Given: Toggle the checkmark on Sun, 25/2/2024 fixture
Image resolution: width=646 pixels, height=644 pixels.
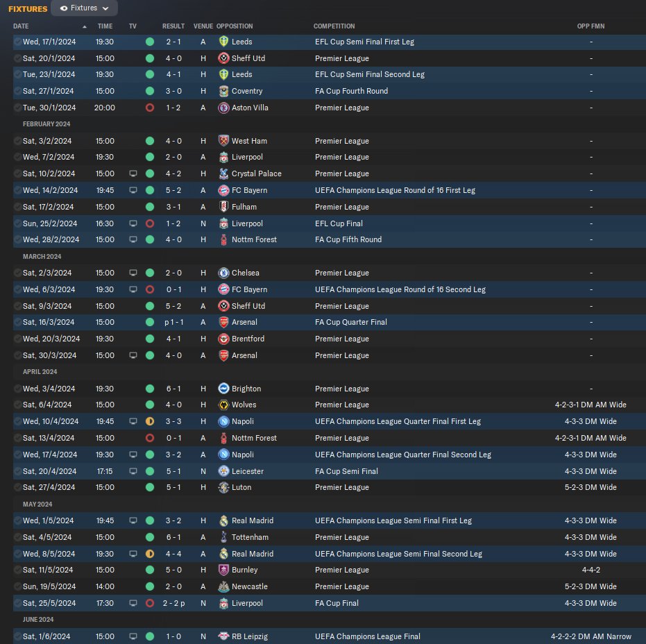Looking at the screenshot, I should [x=18, y=223].
